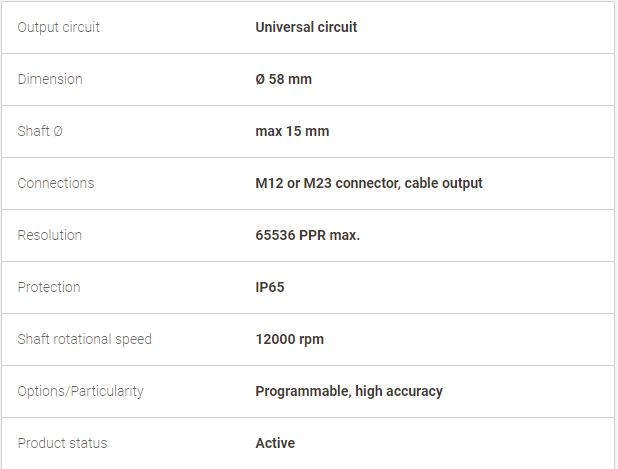Click the 'max 15 mm' value
This screenshot has height=469, width=618.
[x=292, y=131]
